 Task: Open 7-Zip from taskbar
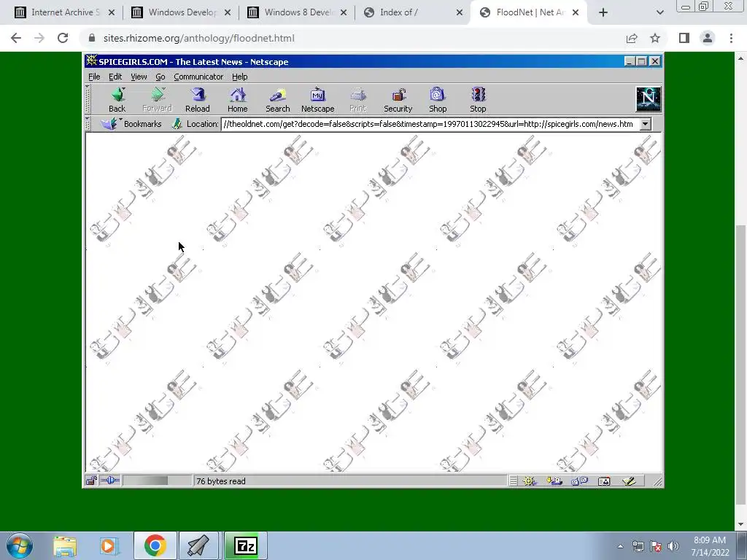click(246, 545)
